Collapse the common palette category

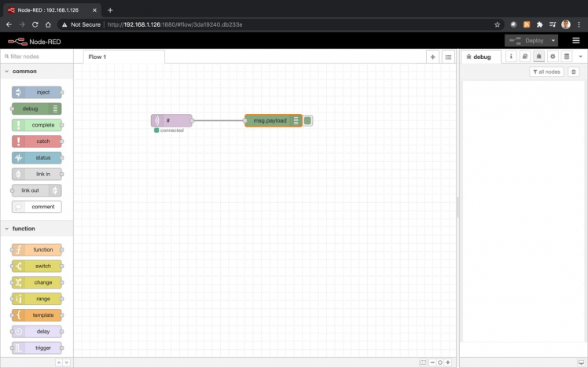coord(7,72)
